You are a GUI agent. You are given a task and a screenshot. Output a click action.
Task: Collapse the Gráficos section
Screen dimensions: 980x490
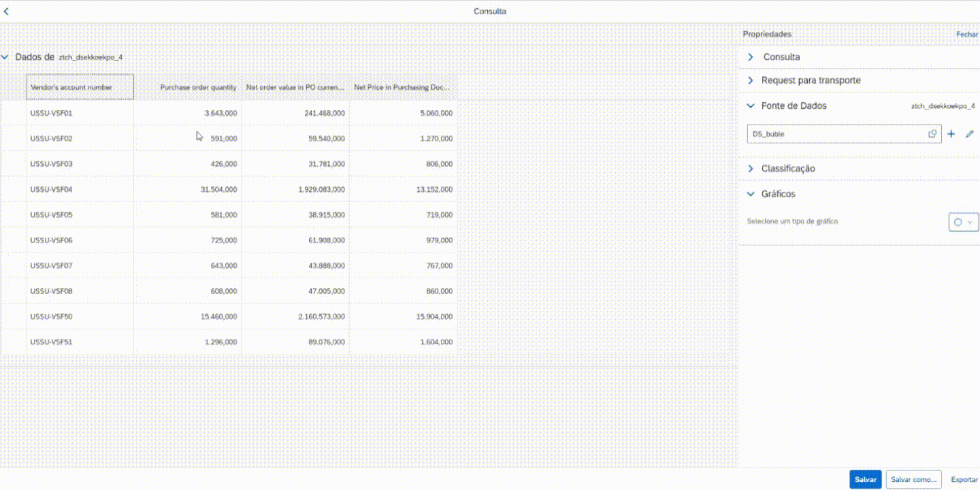(751, 194)
